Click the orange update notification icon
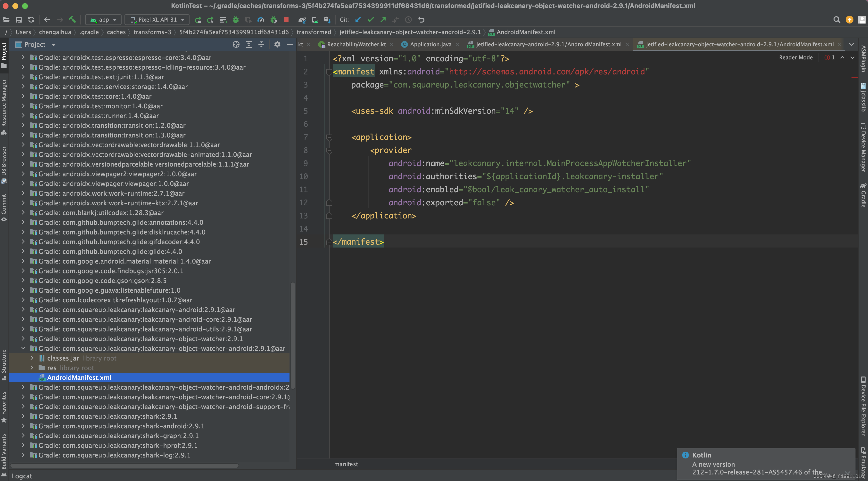Image resolution: width=868 pixels, height=481 pixels. click(849, 20)
